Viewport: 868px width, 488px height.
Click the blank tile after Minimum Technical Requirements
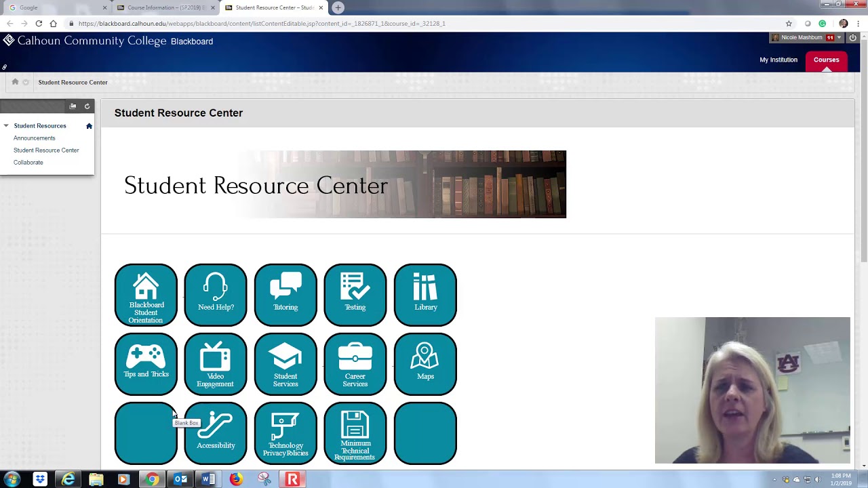point(425,433)
